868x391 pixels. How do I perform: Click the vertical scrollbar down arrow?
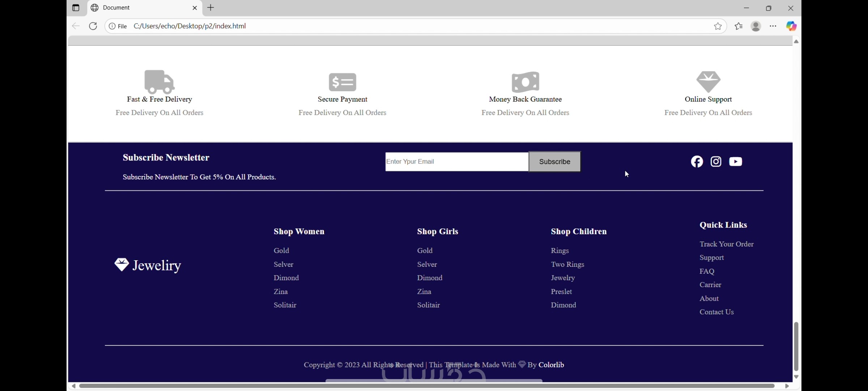(x=796, y=377)
